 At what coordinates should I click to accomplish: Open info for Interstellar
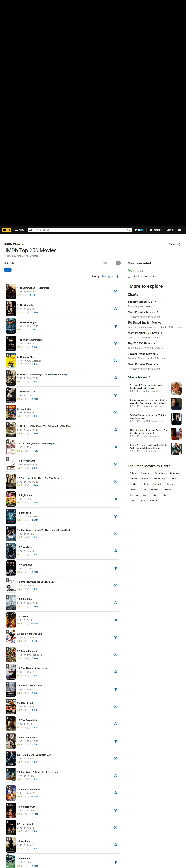tap(115, 603)
